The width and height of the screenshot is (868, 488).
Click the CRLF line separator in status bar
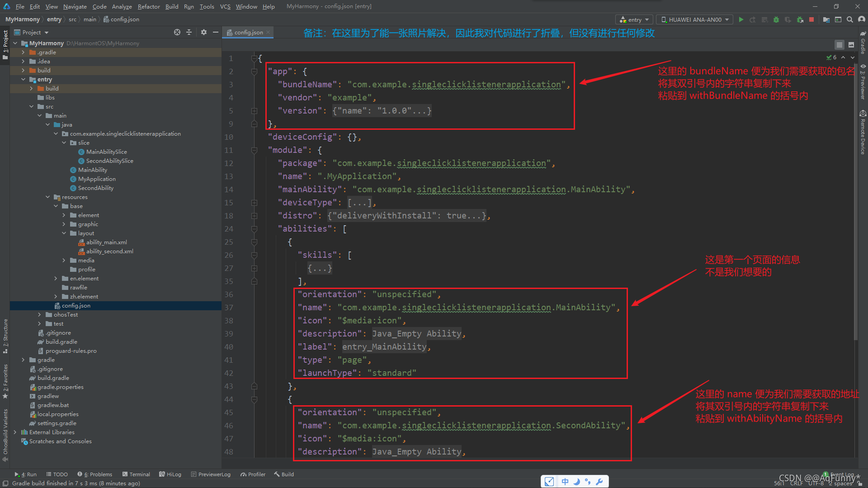coord(797,483)
